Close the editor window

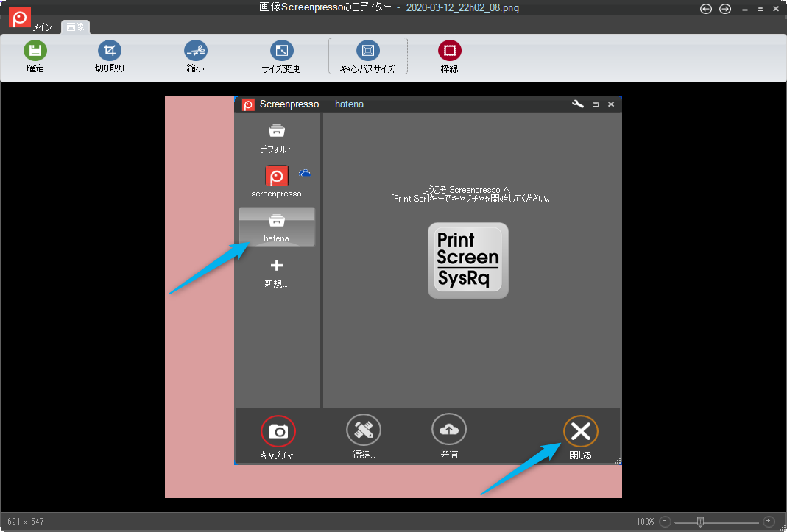[775, 9]
